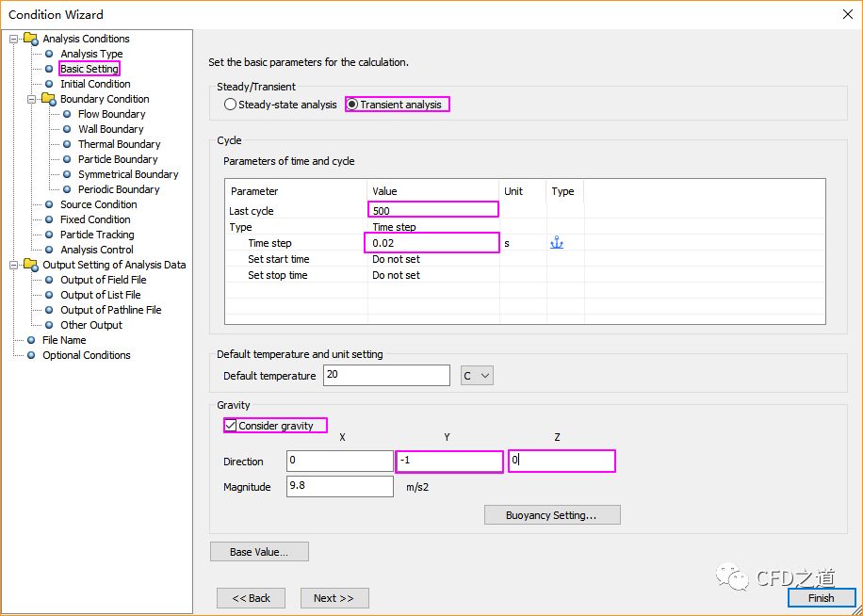
Task: Click the Buoyancy Setting button
Action: pyautogui.click(x=551, y=515)
